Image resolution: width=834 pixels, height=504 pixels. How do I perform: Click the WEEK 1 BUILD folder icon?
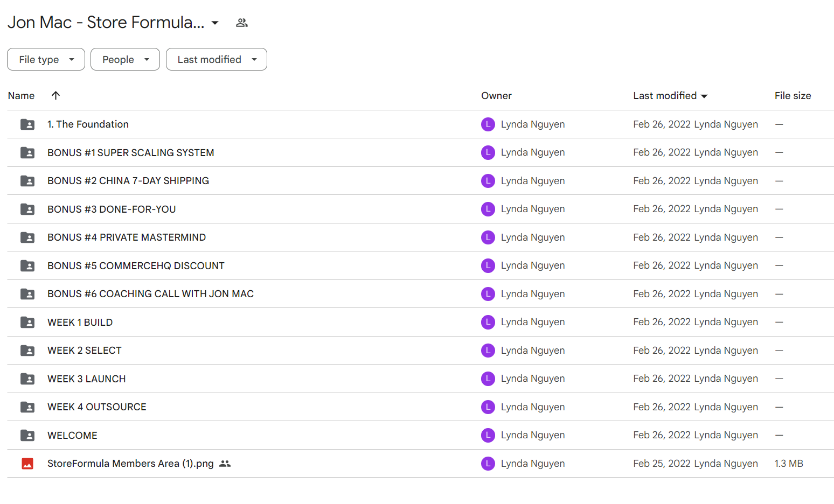click(27, 323)
